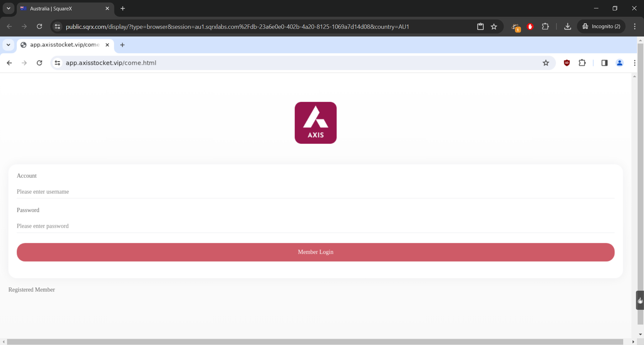The width and height of the screenshot is (644, 345).
Task: Open the outer Chrome extensions puzzle icon
Action: pos(545,26)
